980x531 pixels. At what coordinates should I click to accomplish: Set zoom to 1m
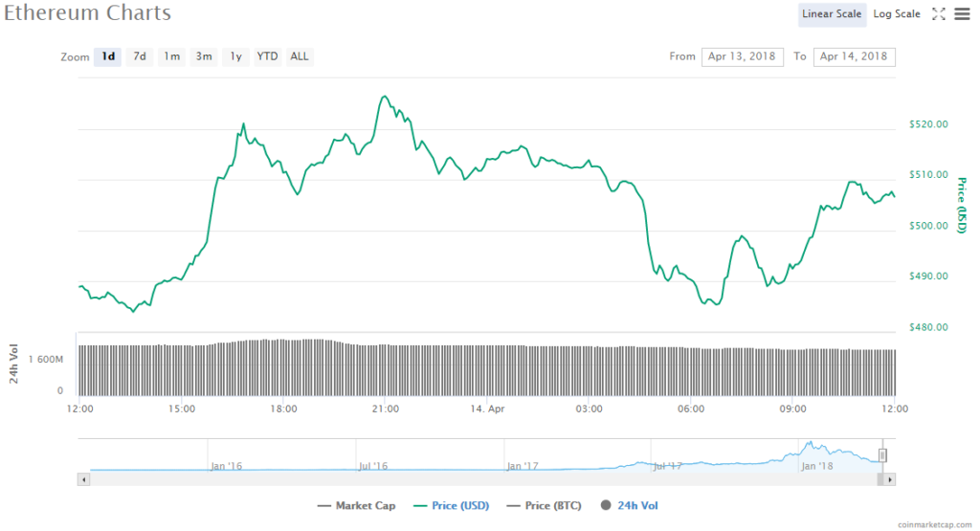tap(171, 56)
